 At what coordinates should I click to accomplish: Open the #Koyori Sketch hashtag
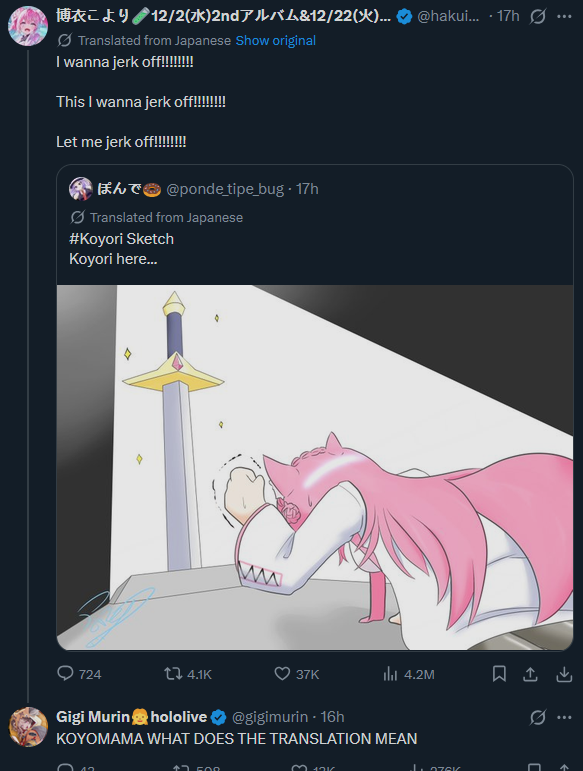pos(121,239)
